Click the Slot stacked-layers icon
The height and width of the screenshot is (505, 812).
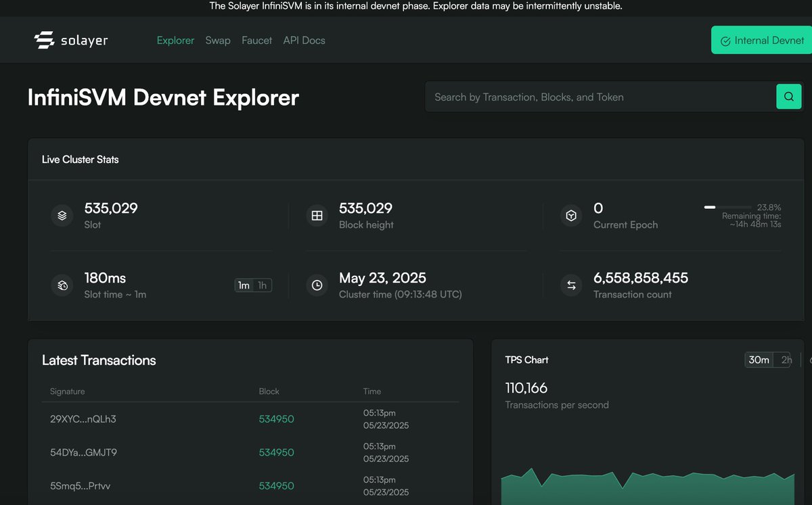coord(62,215)
